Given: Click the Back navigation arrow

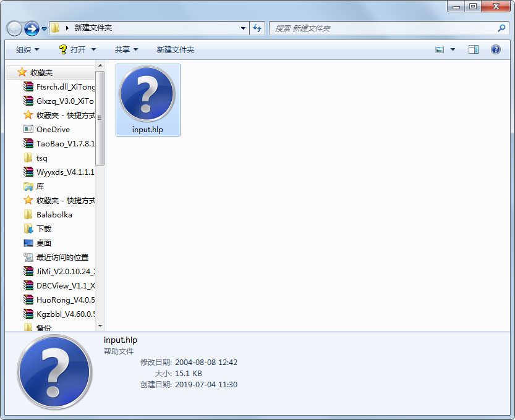Looking at the screenshot, I should pos(14,28).
